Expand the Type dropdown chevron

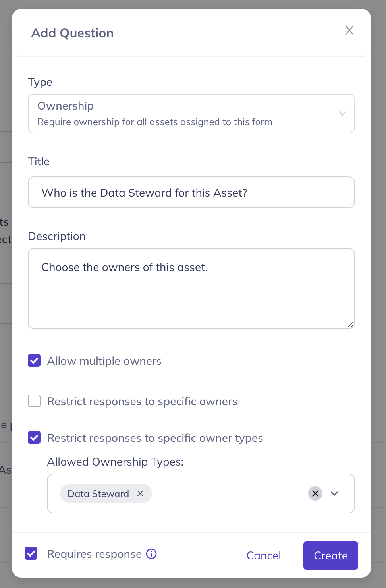coord(342,114)
